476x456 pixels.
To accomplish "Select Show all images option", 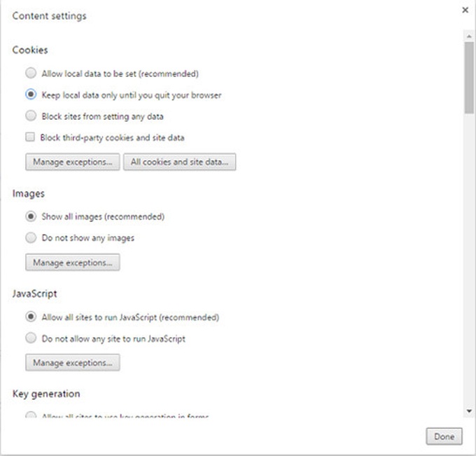I will 31,216.
